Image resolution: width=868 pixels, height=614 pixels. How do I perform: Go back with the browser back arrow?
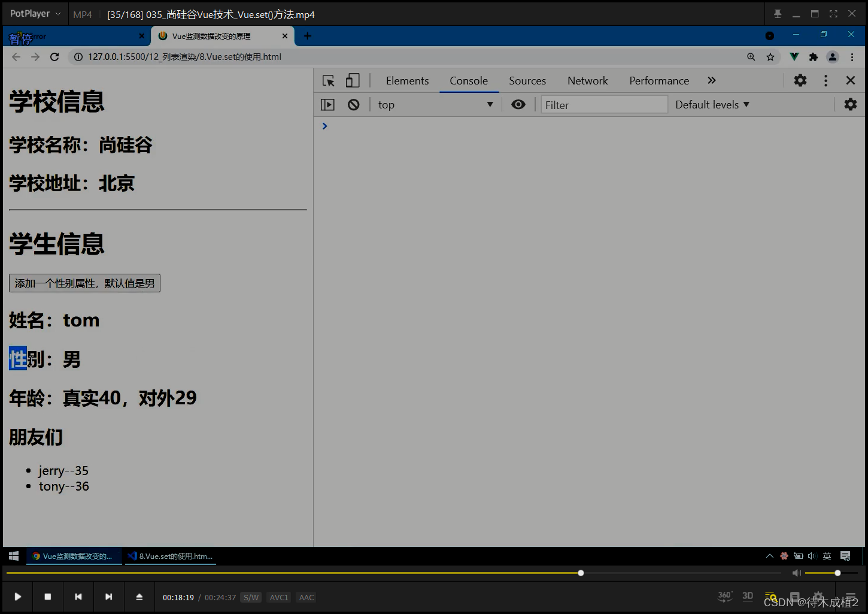[x=16, y=57]
